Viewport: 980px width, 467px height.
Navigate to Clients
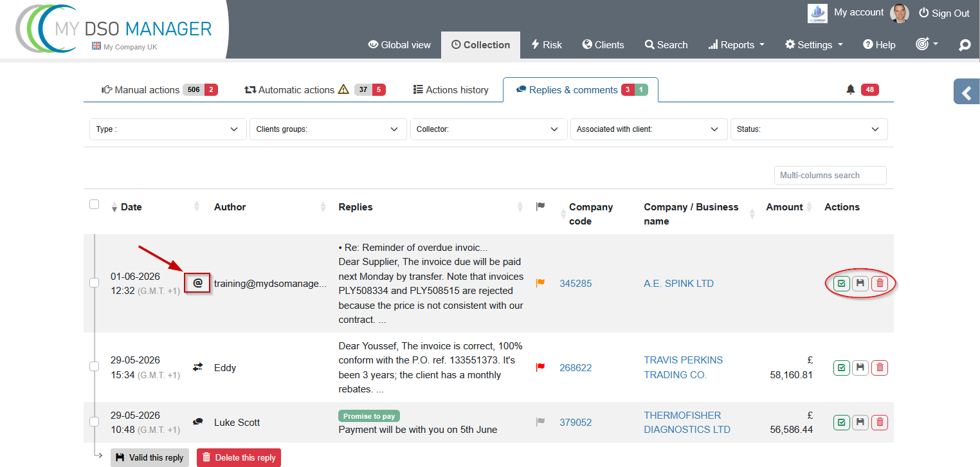[603, 45]
